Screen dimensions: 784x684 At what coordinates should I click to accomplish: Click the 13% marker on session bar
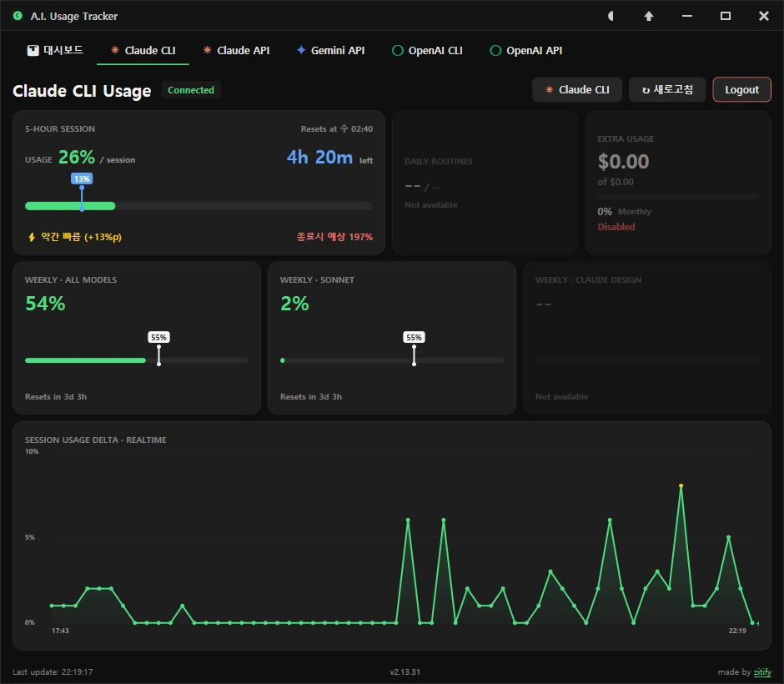82,179
